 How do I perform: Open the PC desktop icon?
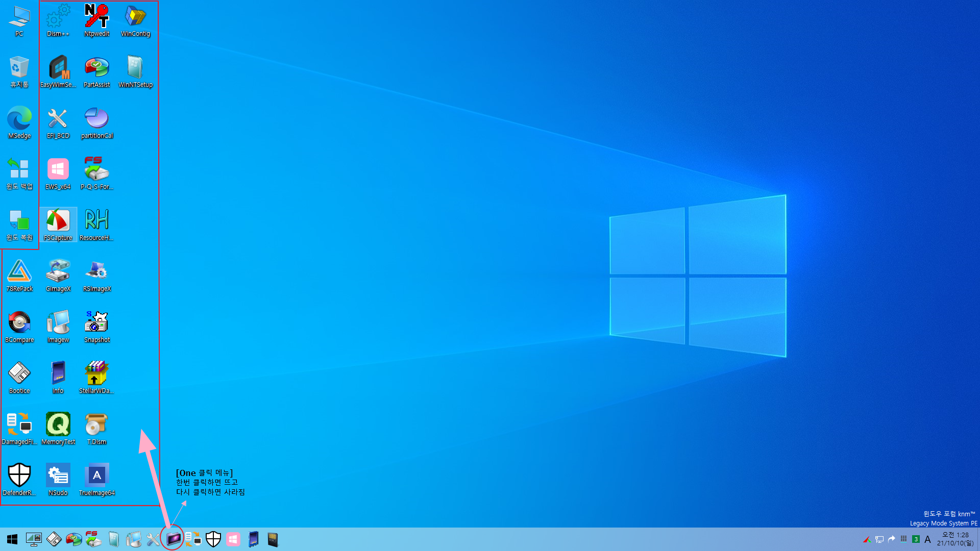19,21
